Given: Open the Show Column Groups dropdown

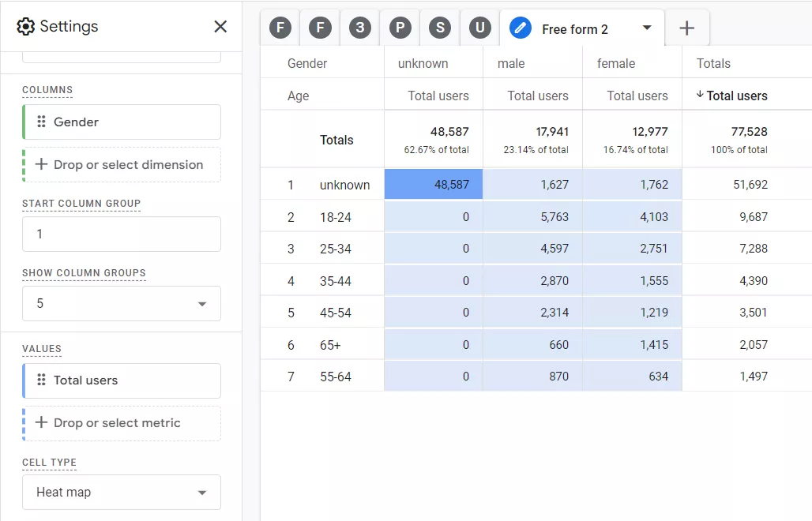Looking at the screenshot, I should click(122, 303).
